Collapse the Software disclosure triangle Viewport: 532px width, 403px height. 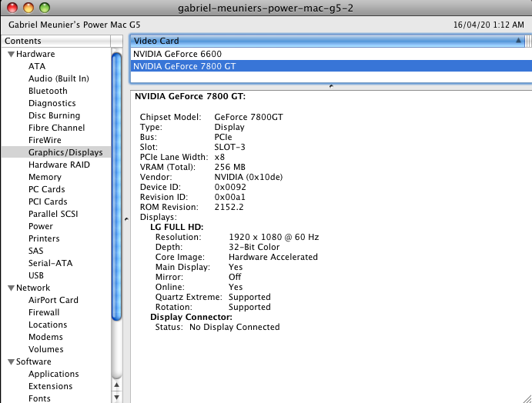coord(11,361)
